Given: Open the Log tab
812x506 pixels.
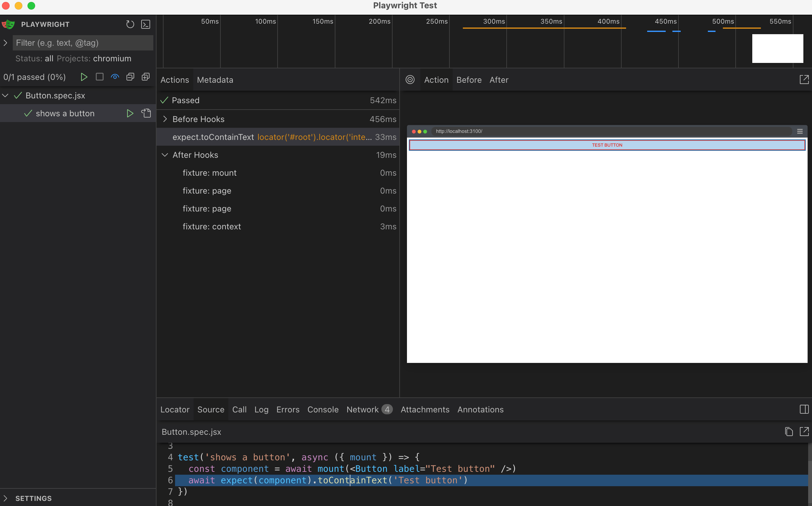Looking at the screenshot, I should (261, 409).
